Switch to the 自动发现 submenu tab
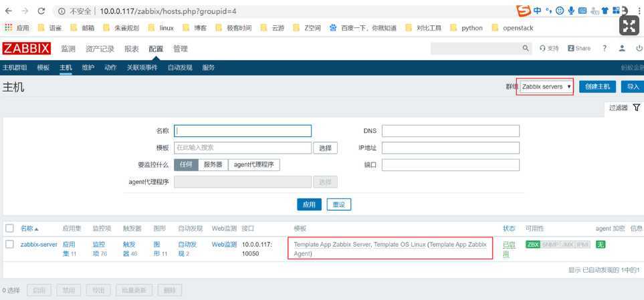The image size is (644, 300). [x=180, y=67]
